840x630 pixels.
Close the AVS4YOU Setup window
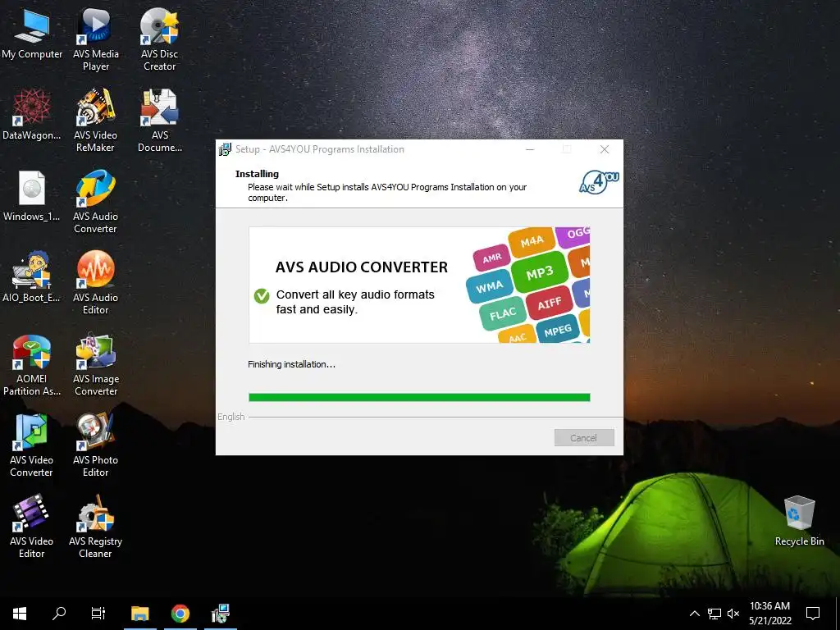[605, 149]
